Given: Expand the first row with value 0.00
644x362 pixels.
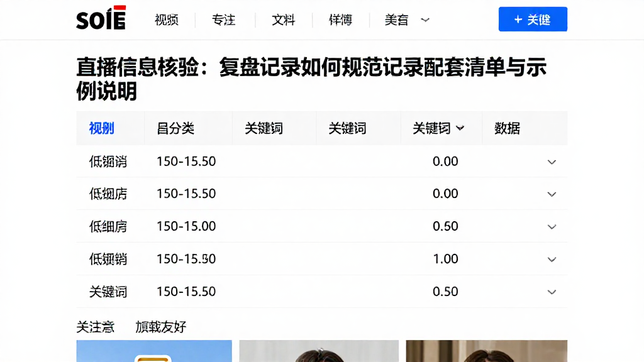Looking at the screenshot, I should (x=552, y=162).
